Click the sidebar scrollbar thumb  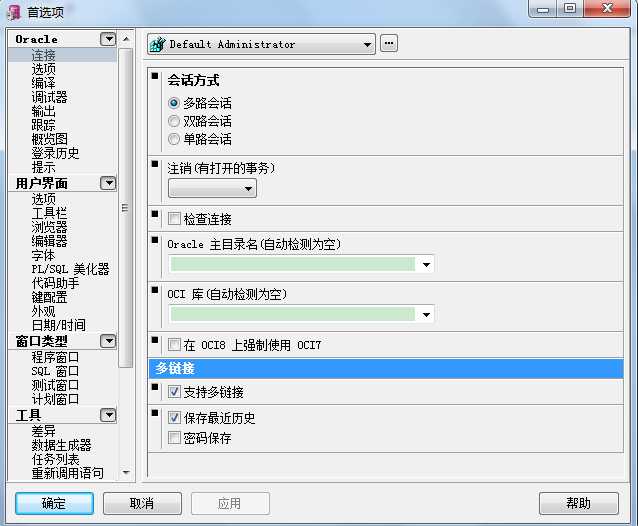pos(126,207)
